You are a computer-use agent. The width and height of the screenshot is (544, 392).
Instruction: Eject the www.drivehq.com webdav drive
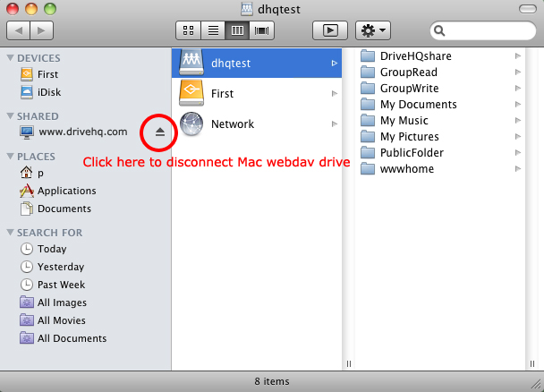[160, 132]
